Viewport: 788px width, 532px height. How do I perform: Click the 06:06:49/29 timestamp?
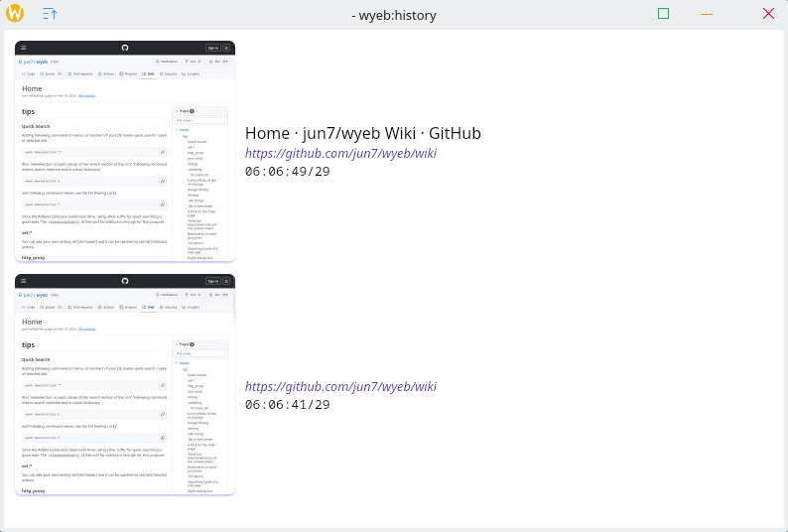287,172
